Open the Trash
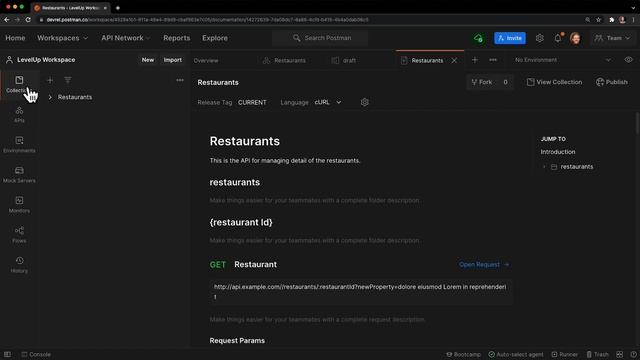Image resolution: width=640 pixels, height=360 pixels. pos(598,354)
